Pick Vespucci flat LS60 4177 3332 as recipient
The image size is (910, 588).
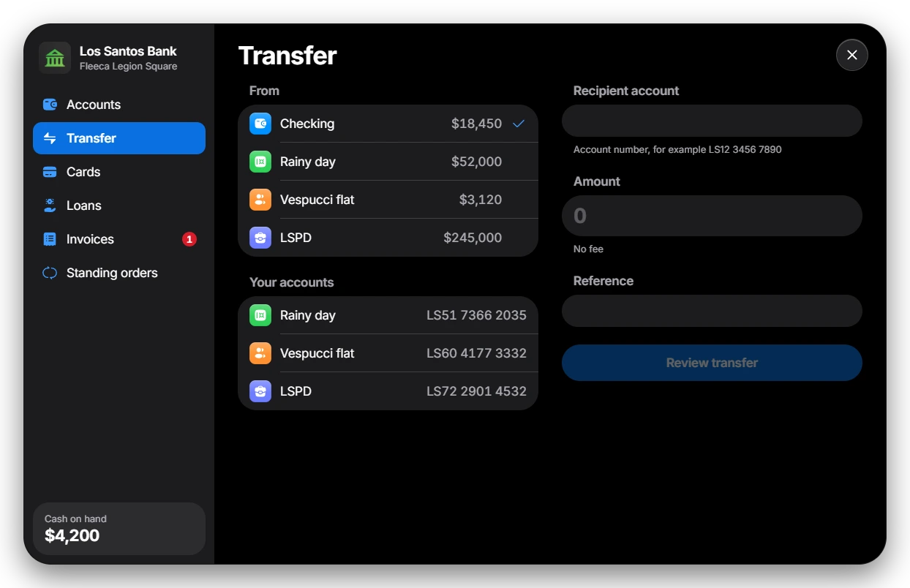(x=388, y=353)
